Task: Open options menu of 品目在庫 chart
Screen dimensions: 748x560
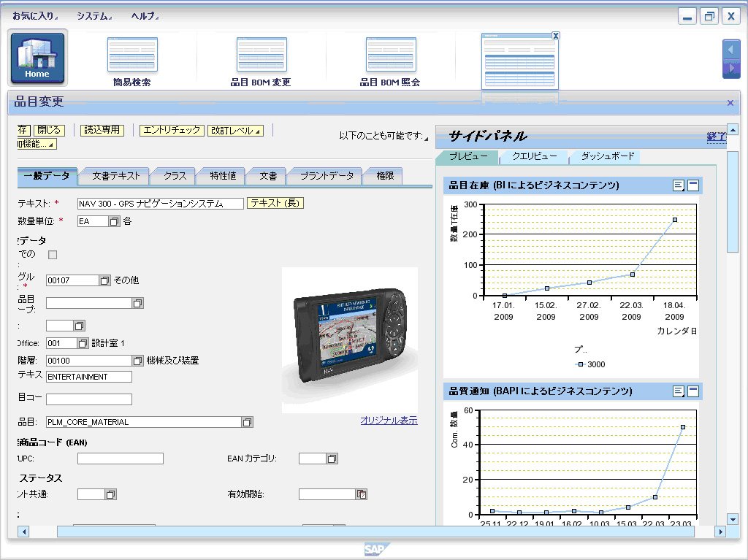Action: pos(679,185)
